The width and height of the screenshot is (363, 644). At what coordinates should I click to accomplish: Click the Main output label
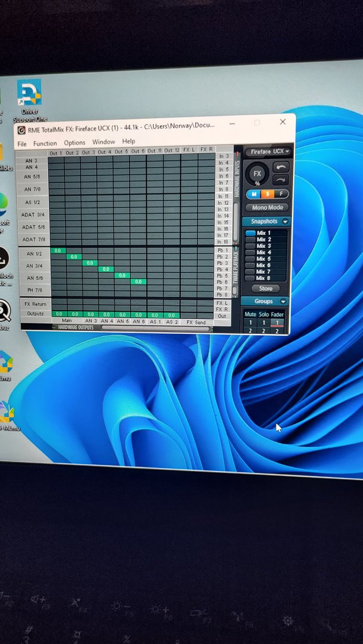(67, 320)
